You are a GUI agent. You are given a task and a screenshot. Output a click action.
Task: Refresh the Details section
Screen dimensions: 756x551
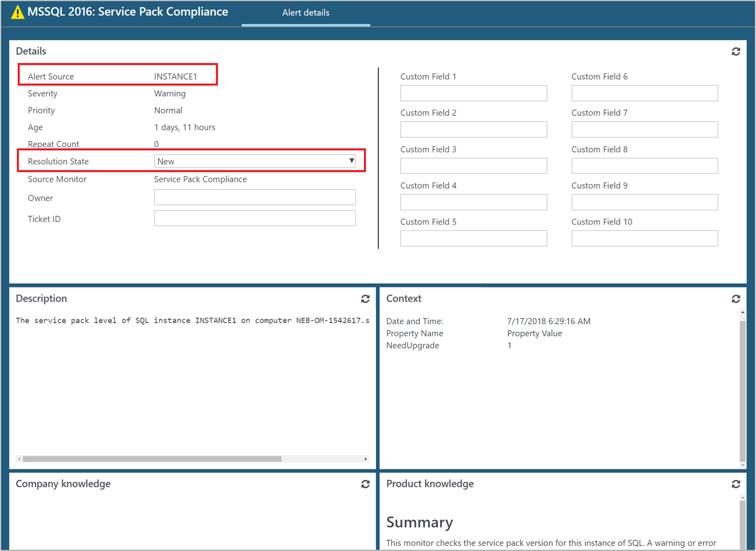point(736,52)
